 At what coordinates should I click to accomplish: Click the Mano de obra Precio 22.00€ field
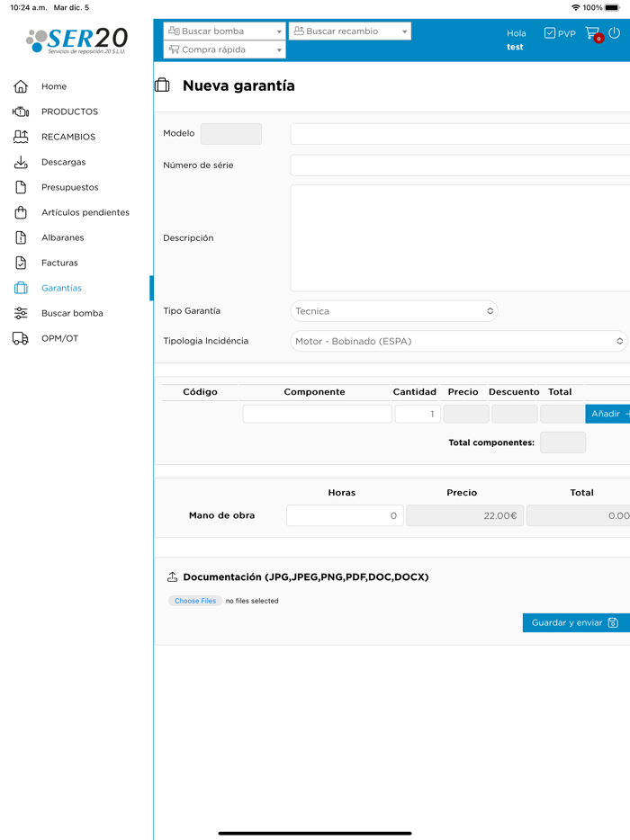[x=465, y=515]
